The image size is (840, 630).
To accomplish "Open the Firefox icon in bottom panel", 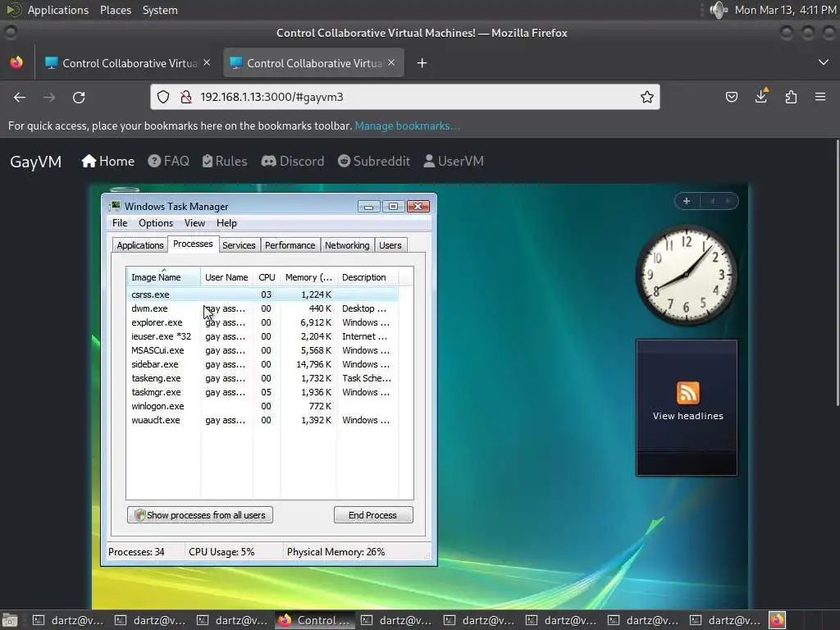I will coord(778,620).
